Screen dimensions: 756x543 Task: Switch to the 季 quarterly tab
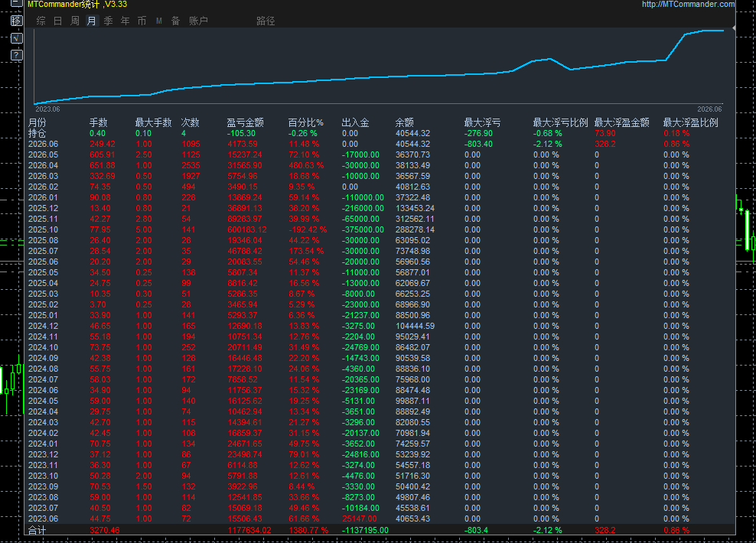109,21
